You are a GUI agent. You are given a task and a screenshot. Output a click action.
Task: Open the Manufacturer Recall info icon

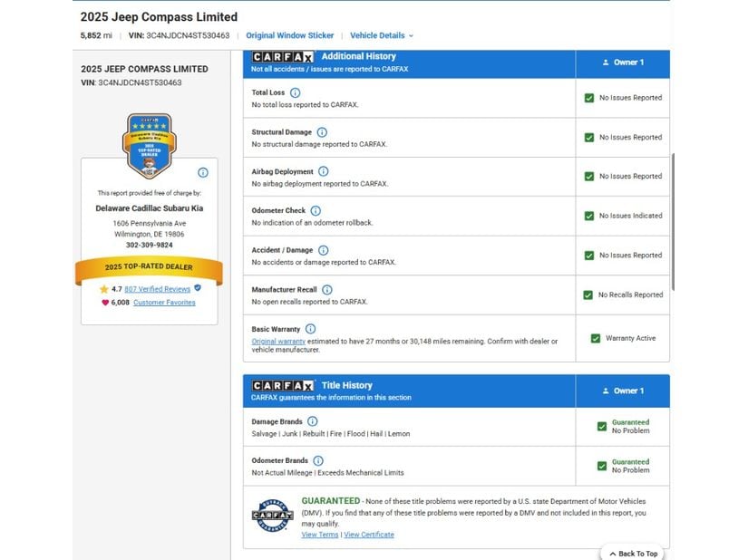click(326, 290)
